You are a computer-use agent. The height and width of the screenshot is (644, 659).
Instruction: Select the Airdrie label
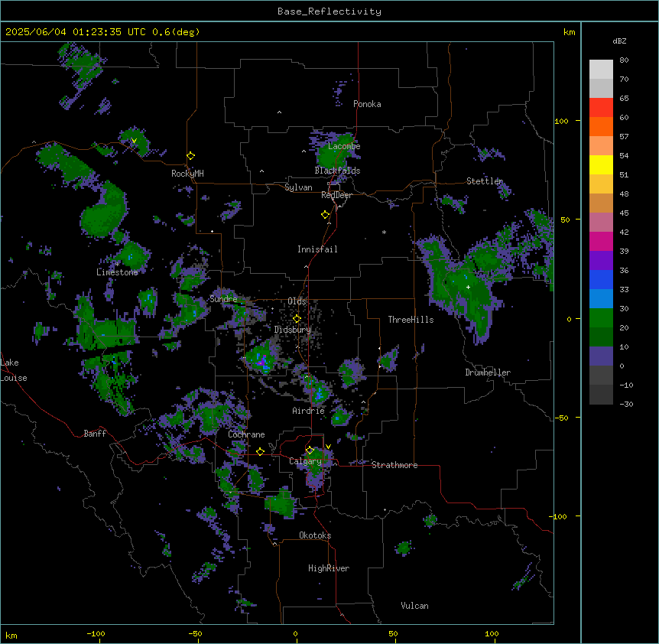pos(308,411)
